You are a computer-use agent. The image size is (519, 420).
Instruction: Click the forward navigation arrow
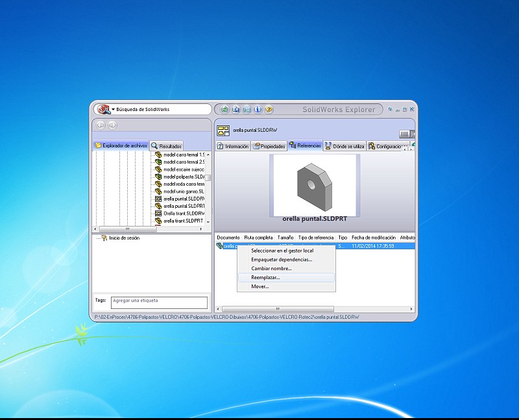pyautogui.click(x=112, y=125)
